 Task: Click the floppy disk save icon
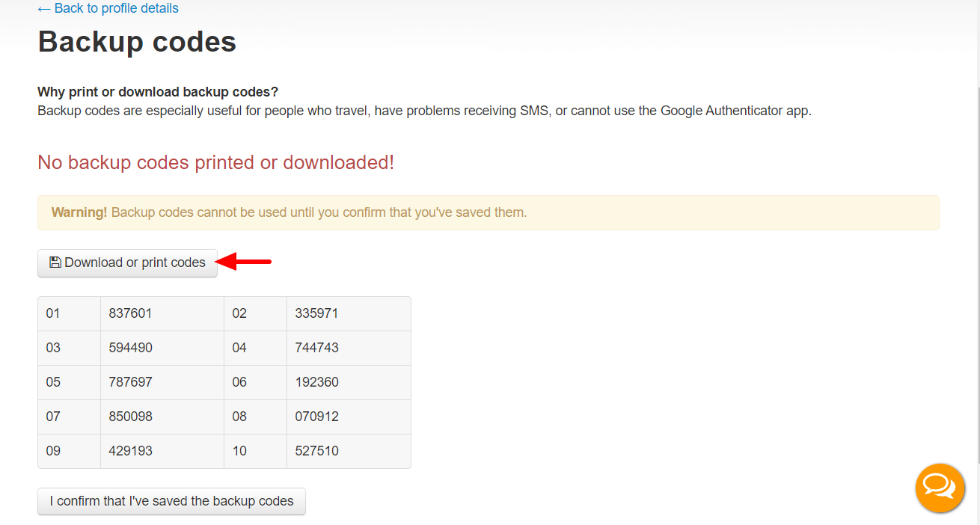55,262
